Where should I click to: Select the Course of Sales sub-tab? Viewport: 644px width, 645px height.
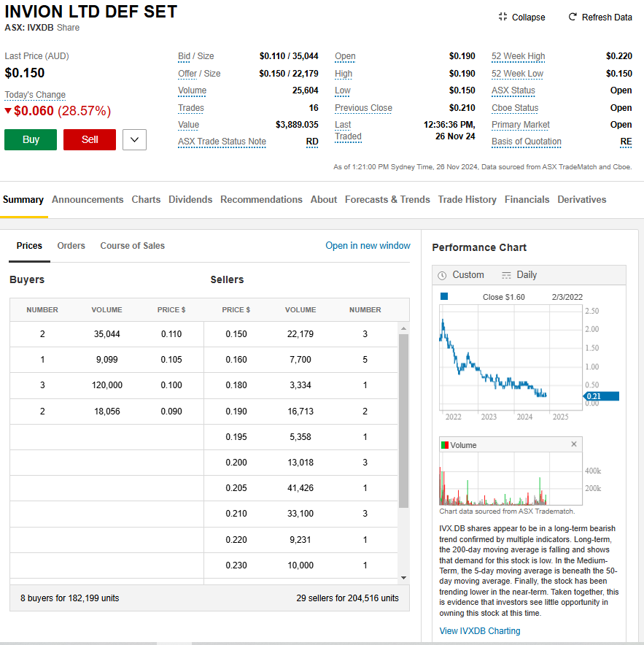coord(133,246)
